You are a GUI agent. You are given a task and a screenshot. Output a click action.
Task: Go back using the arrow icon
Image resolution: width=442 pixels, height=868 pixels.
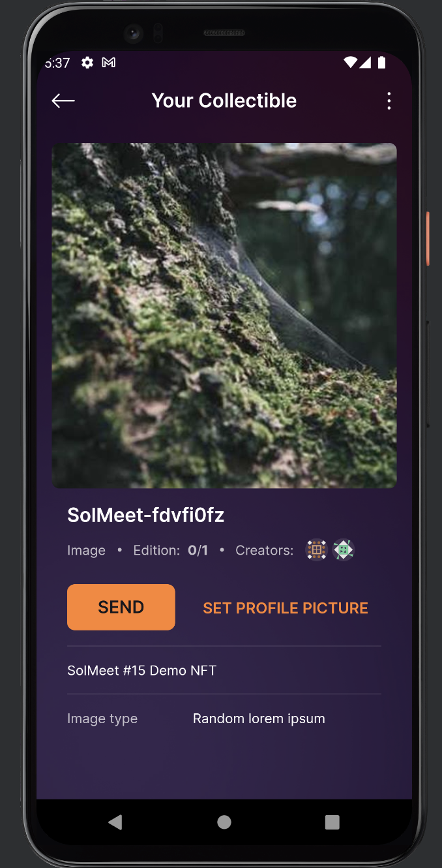pyautogui.click(x=63, y=101)
